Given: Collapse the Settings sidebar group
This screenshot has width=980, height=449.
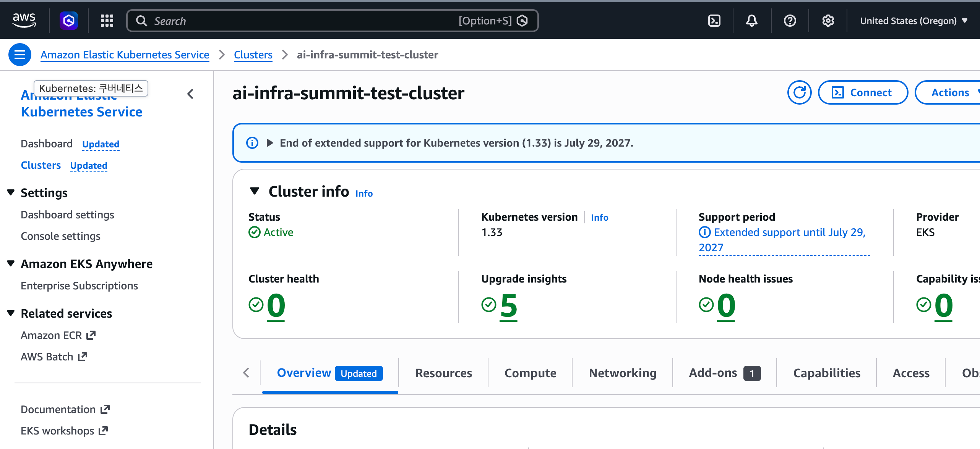Looking at the screenshot, I should [11, 192].
